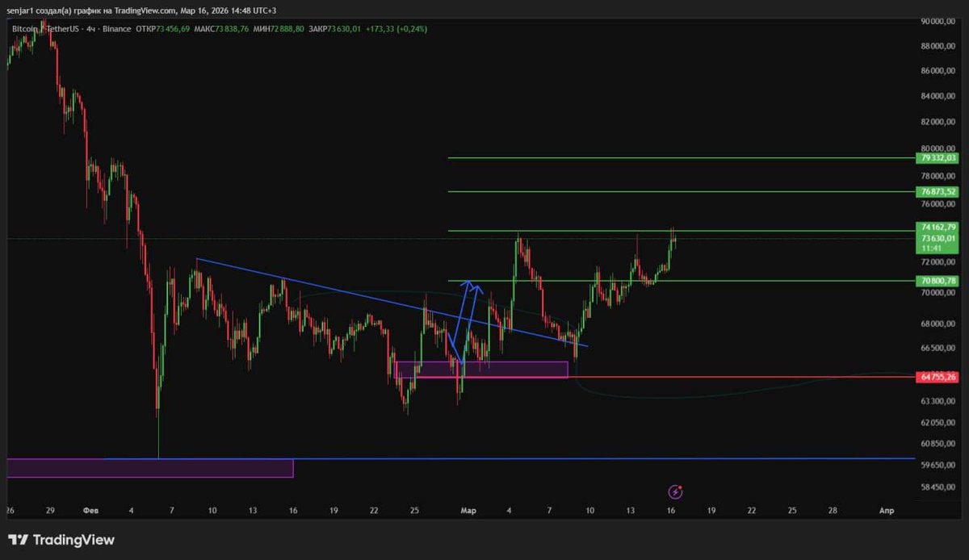The width and height of the screenshot is (969, 560).
Task: Select the green 74162,79 price label
Action: (938, 228)
